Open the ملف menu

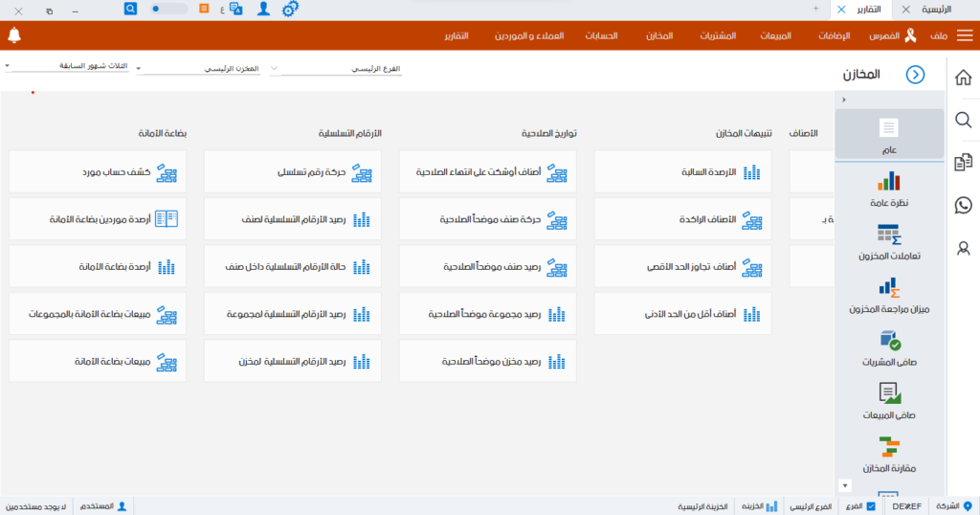[939, 36]
